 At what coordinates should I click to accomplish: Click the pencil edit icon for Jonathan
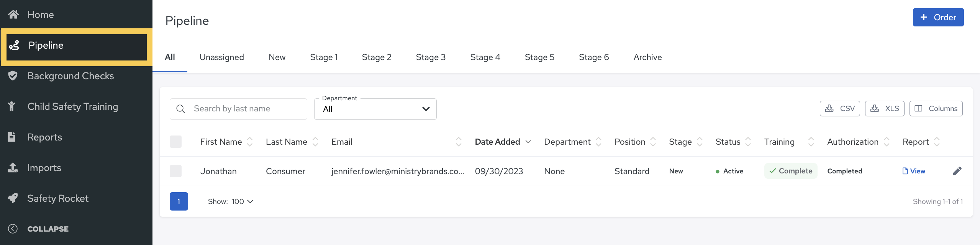click(957, 171)
